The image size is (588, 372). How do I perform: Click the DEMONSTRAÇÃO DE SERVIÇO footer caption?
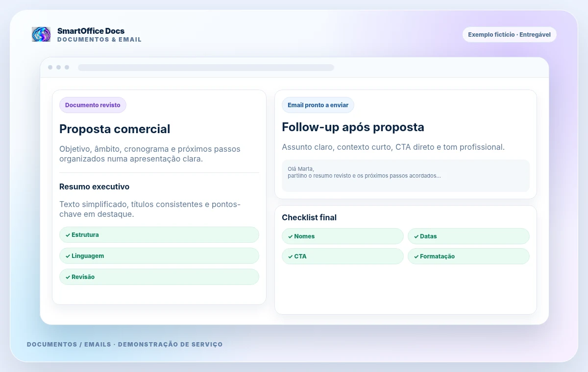tap(171, 345)
